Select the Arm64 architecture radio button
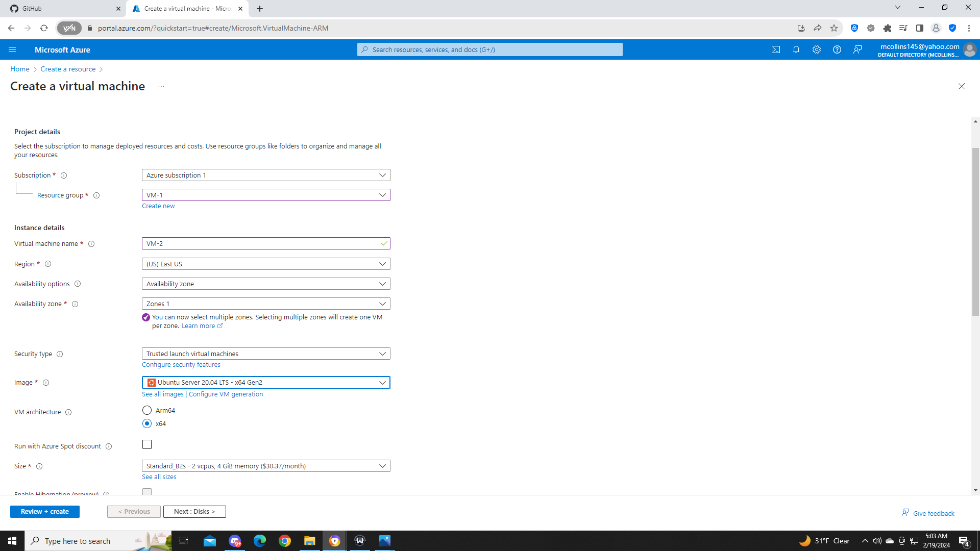Screen dimensions: 980x551 click(x=147, y=410)
